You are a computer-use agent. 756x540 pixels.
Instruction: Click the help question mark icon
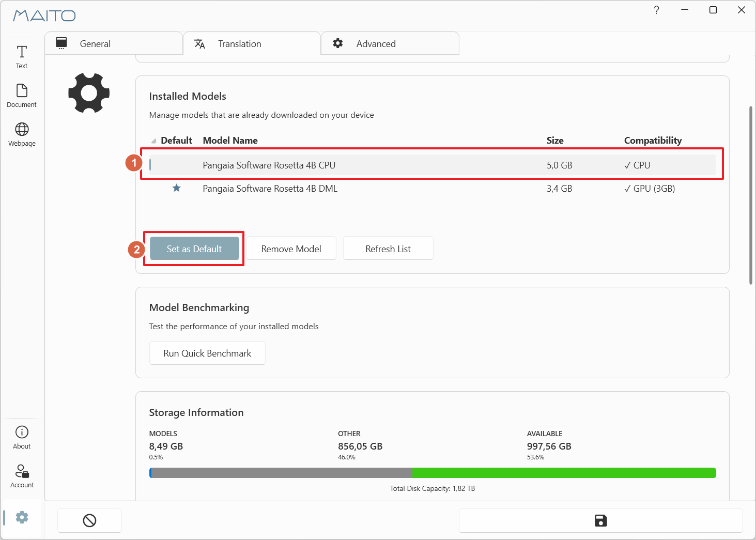pos(656,10)
